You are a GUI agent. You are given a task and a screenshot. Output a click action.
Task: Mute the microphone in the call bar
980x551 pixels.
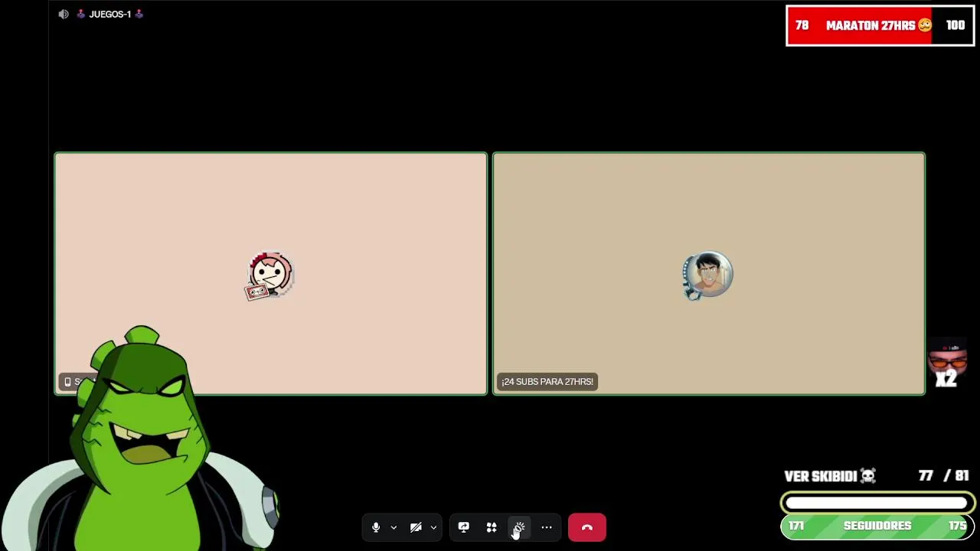tap(376, 527)
